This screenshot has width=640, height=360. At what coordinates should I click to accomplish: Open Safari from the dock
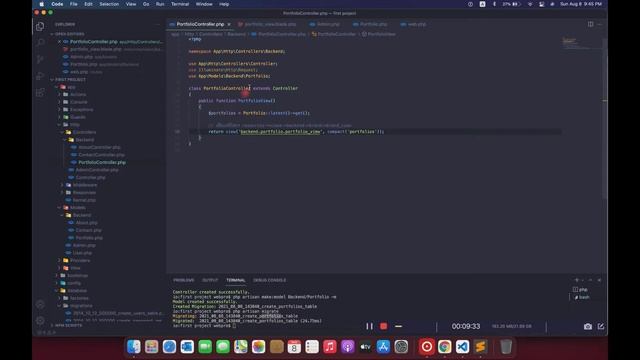(169, 347)
